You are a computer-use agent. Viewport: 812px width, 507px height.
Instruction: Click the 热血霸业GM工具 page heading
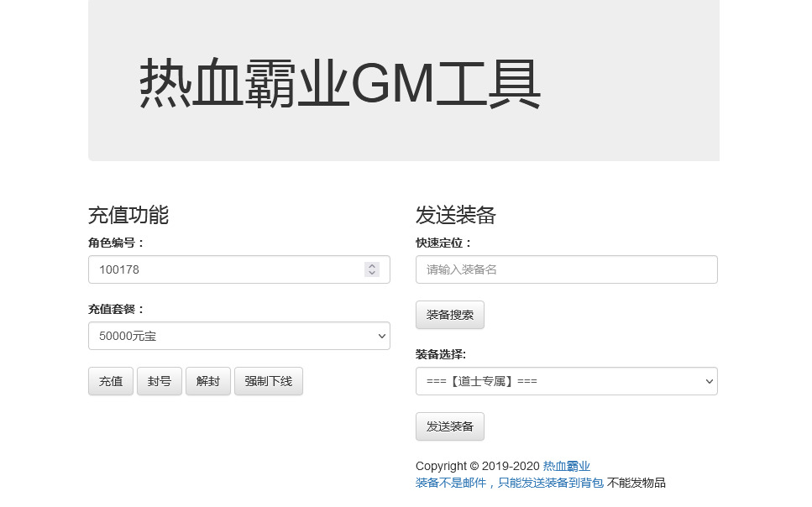click(x=340, y=83)
